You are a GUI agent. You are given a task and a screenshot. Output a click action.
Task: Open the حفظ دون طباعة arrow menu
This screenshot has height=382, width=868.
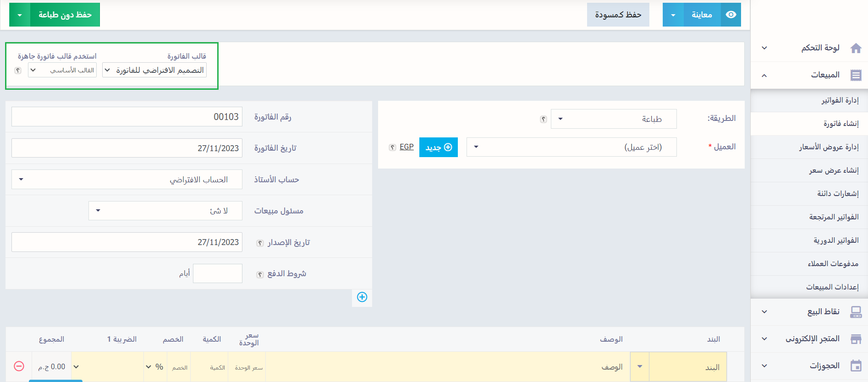coord(20,15)
